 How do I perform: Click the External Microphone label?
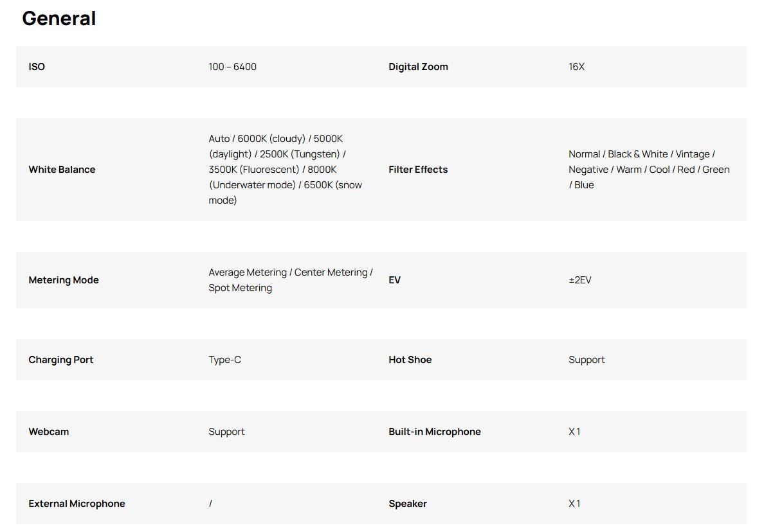[x=77, y=504]
